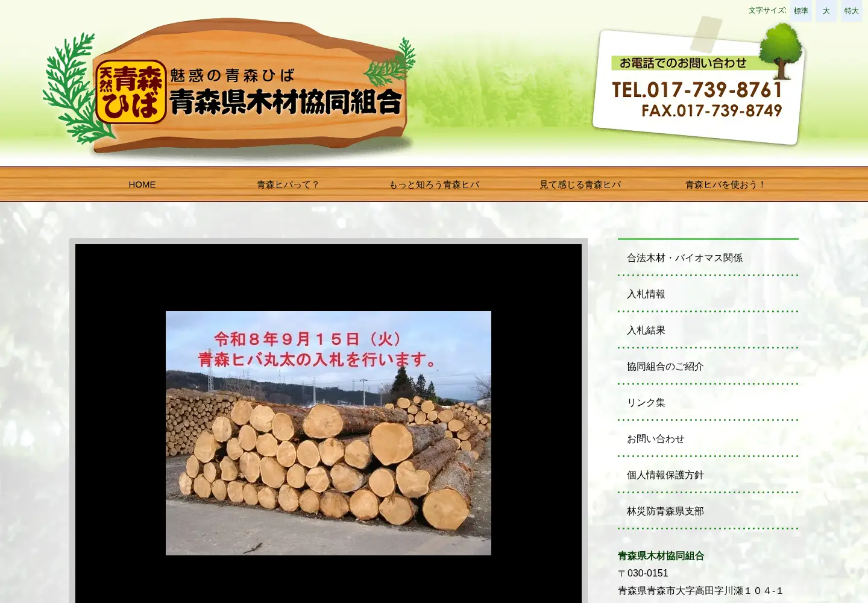Open 入札情報 sidebar link
The width and height of the screenshot is (868, 603).
(708, 294)
